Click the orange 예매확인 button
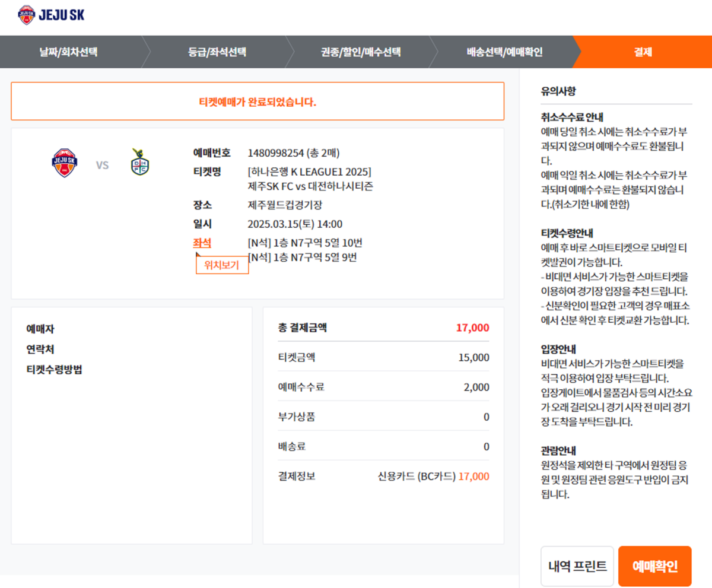The width and height of the screenshot is (712, 588). click(655, 566)
